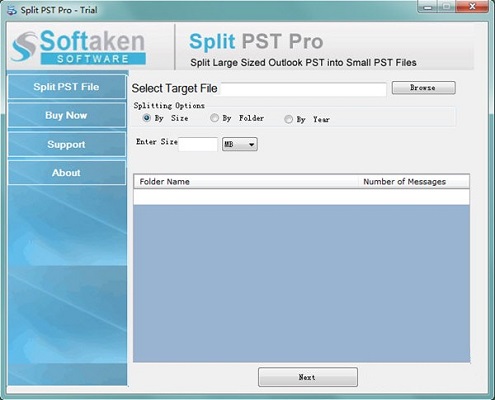Image resolution: width=495 pixels, height=400 pixels.
Task: Click the Softaken Software logo
Action: 78,47
